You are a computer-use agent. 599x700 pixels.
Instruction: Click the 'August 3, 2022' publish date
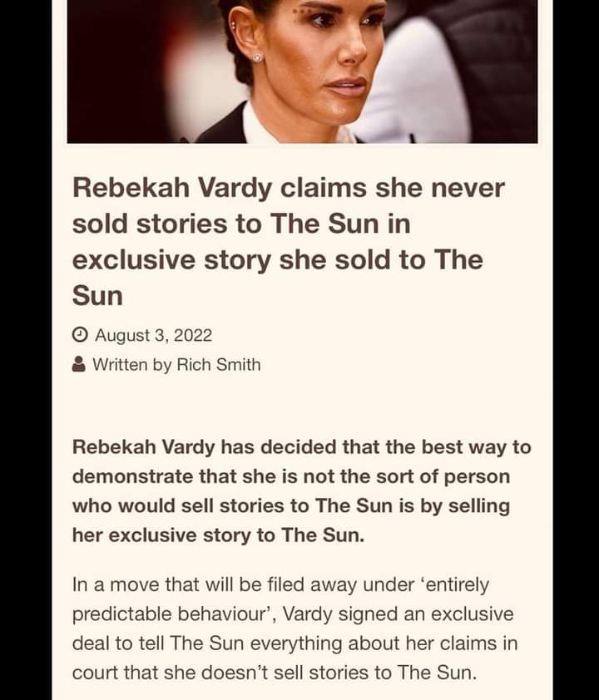(x=153, y=336)
